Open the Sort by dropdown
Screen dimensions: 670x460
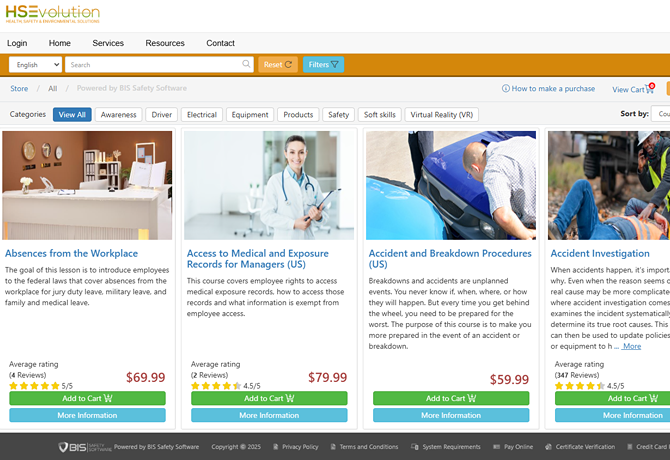coord(661,114)
